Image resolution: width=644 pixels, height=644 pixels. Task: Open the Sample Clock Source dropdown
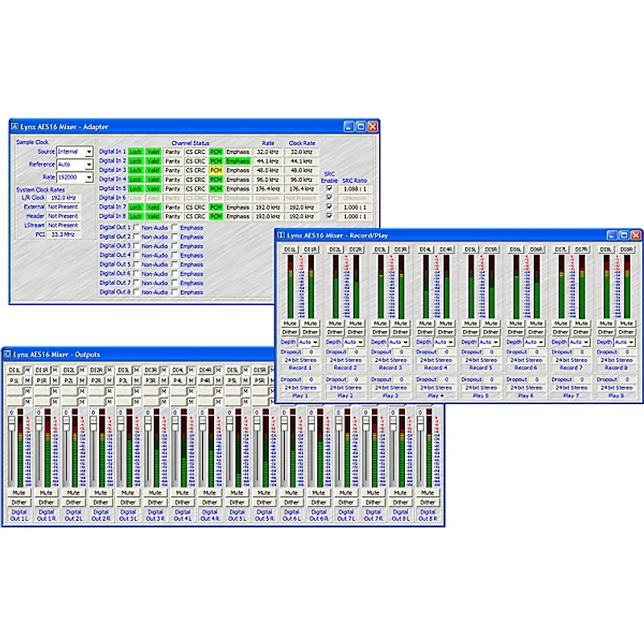tap(89, 151)
